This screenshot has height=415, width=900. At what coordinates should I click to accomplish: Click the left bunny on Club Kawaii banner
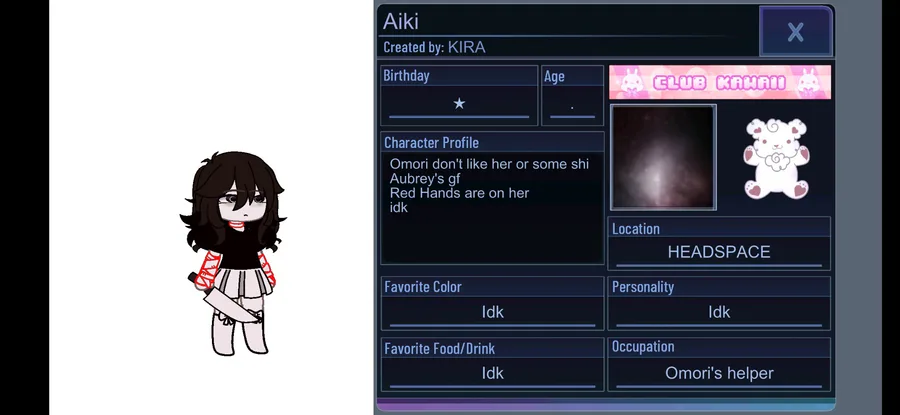point(630,82)
